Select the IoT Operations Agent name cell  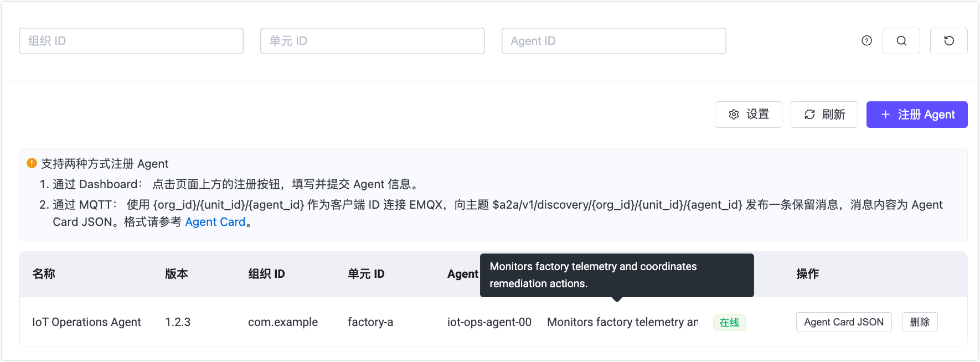click(x=86, y=322)
